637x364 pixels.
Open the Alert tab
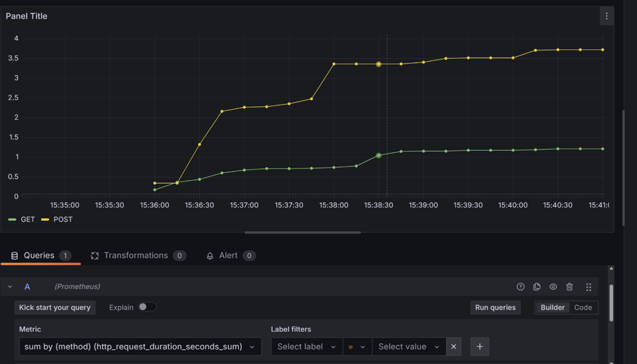[230, 256]
